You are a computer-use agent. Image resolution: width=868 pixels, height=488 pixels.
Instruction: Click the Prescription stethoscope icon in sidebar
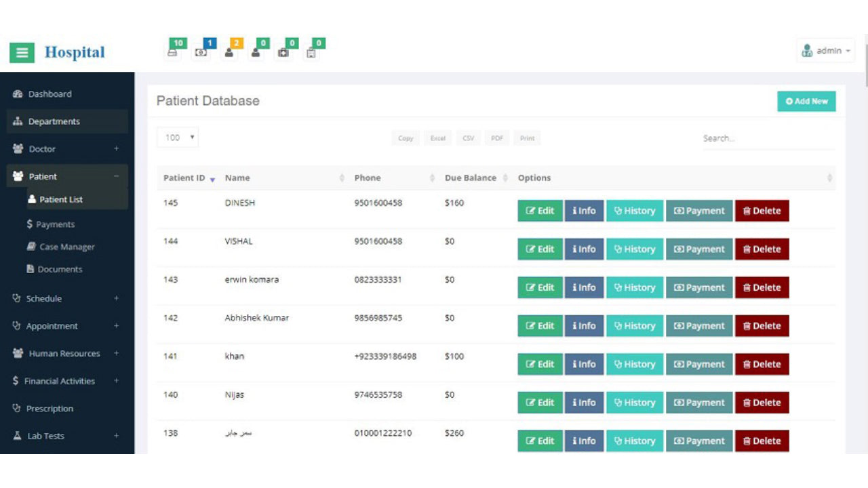click(17, 409)
